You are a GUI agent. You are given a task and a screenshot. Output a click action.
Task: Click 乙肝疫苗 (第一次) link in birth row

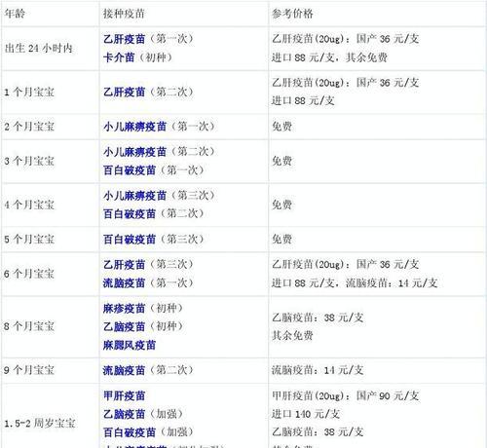(124, 39)
